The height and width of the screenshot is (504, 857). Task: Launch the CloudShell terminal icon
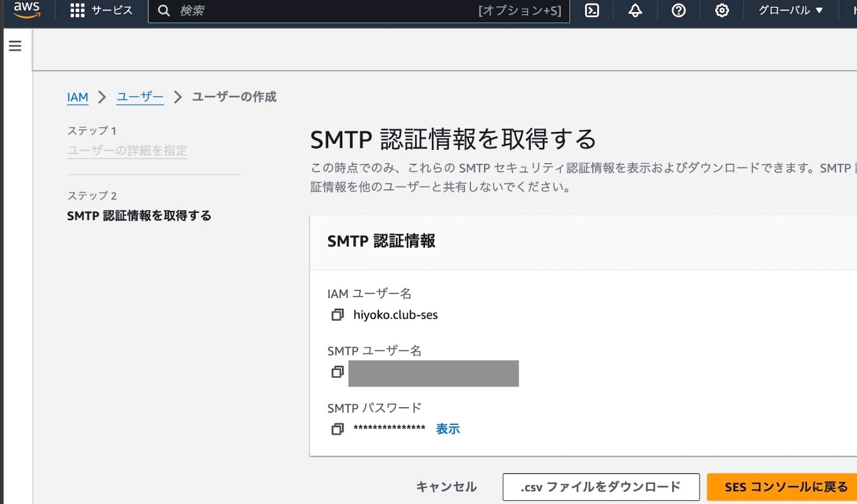(x=592, y=10)
